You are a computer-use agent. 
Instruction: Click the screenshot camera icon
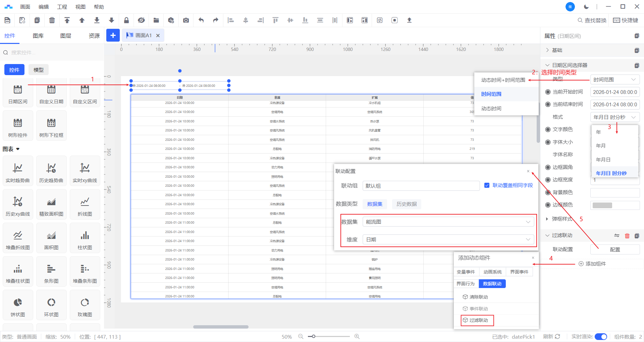click(x=186, y=20)
